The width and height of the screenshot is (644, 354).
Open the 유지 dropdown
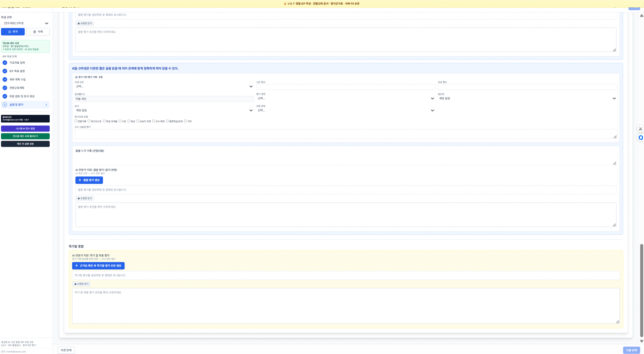point(164,110)
